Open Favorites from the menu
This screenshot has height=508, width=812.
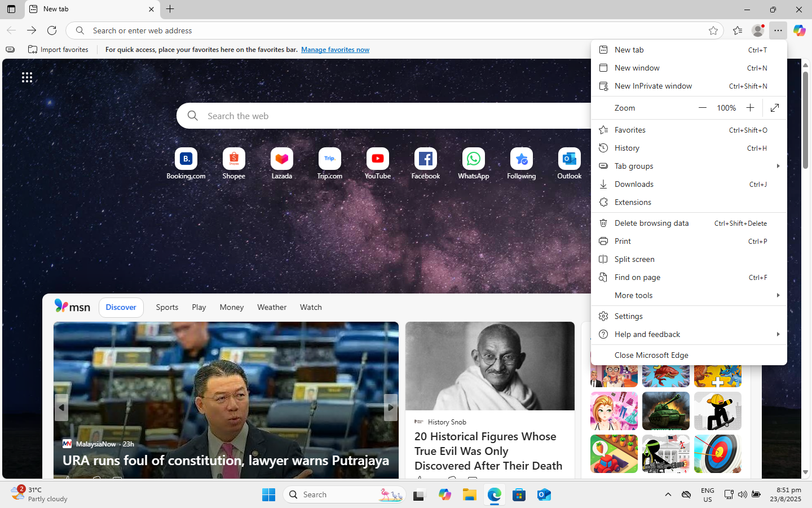pyautogui.click(x=689, y=130)
